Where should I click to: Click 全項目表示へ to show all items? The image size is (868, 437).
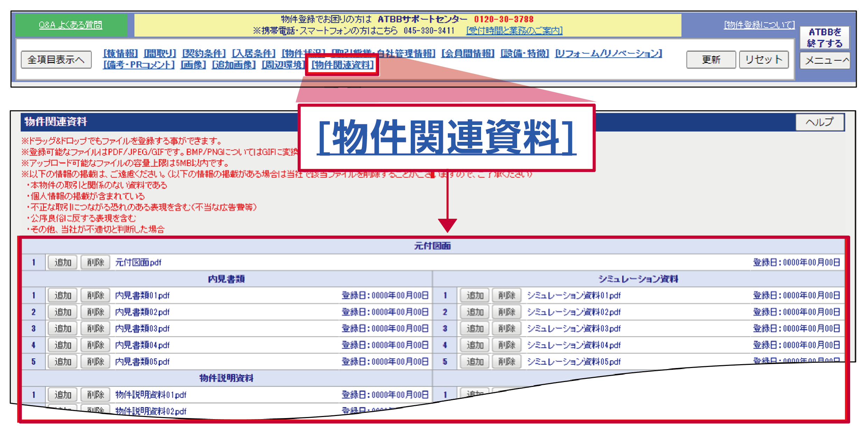56,60
